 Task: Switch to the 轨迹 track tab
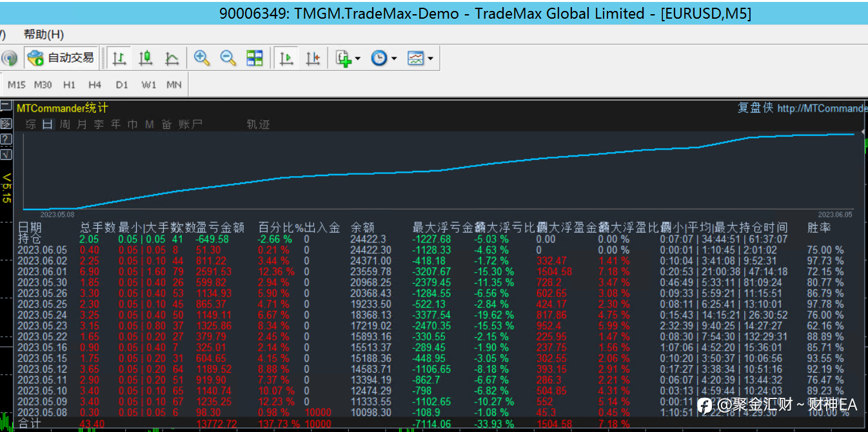pos(258,124)
